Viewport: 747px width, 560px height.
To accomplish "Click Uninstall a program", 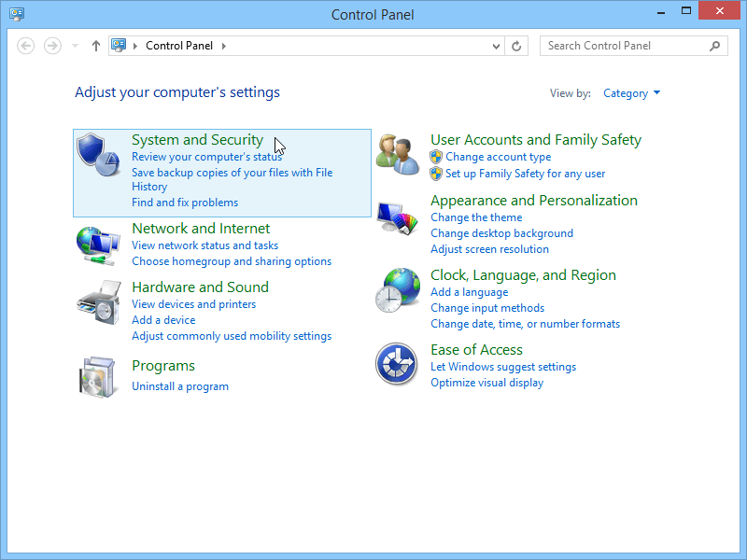I will 180,386.
